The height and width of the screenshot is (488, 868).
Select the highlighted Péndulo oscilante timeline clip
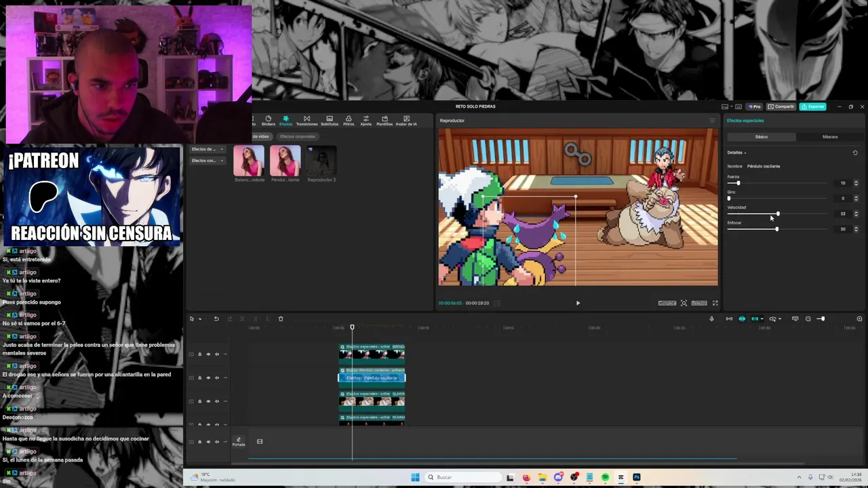click(x=372, y=378)
